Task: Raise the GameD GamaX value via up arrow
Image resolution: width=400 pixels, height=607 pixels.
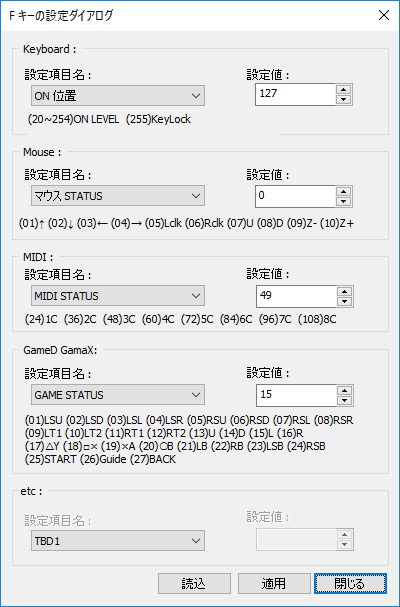Action: click(344, 391)
